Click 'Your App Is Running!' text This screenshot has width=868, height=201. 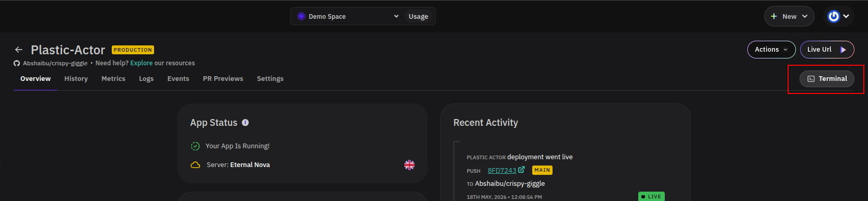(x=238, y=146)
